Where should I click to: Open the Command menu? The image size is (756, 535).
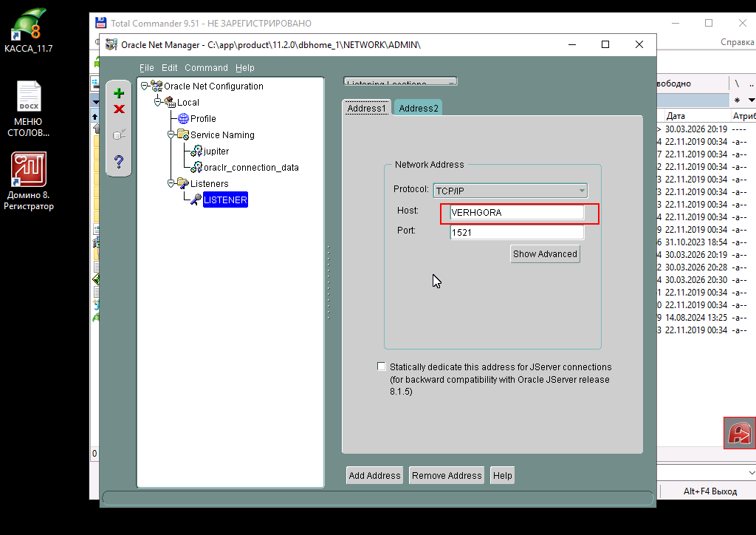coord(206,68)
